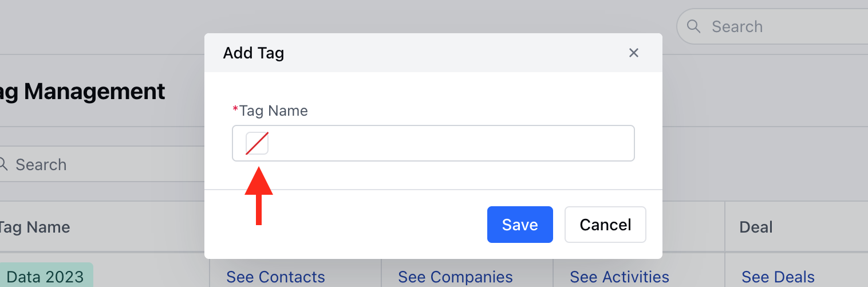Click the top-right global Search box
This screenshot has height=287, width=868.
click(772, 26)
